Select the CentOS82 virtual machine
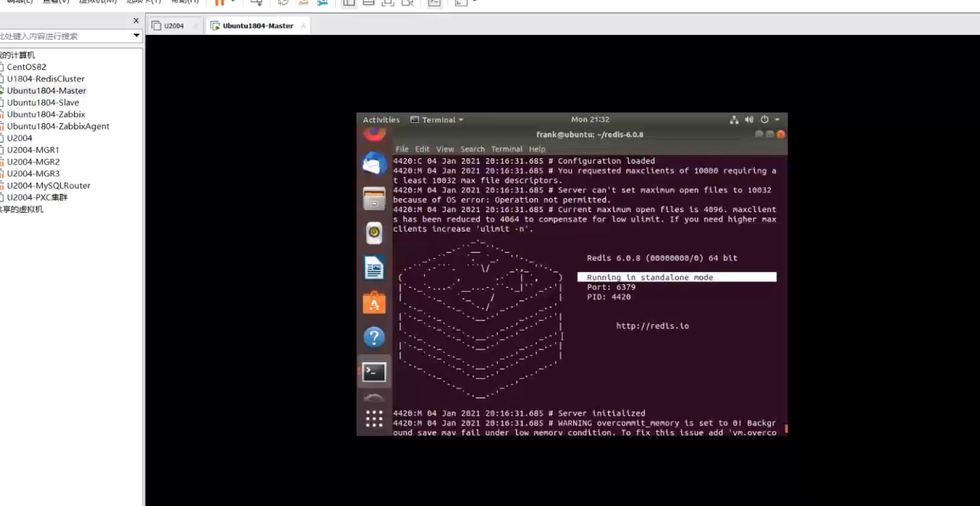The image size is (980, 506). coord(27,67)
